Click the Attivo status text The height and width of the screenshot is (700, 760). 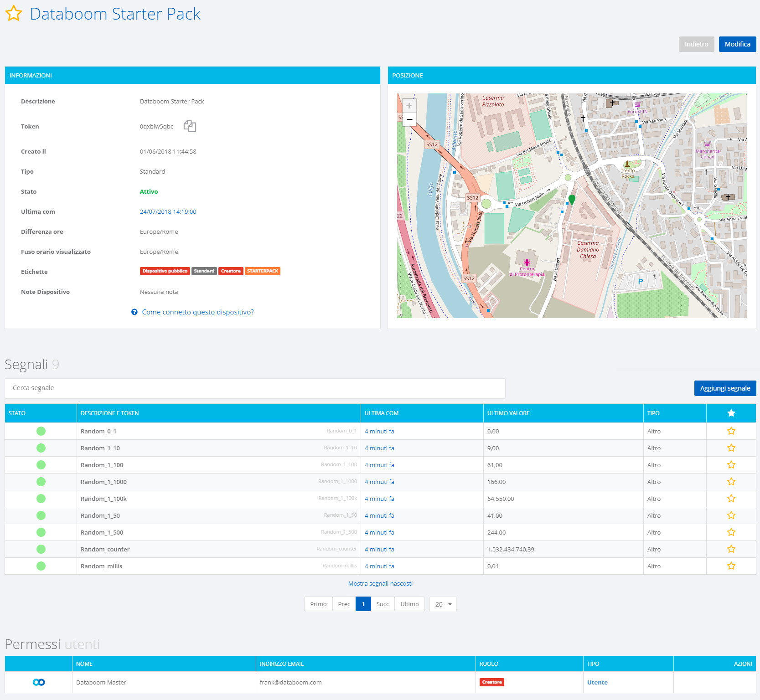click(x=149, y=192)
